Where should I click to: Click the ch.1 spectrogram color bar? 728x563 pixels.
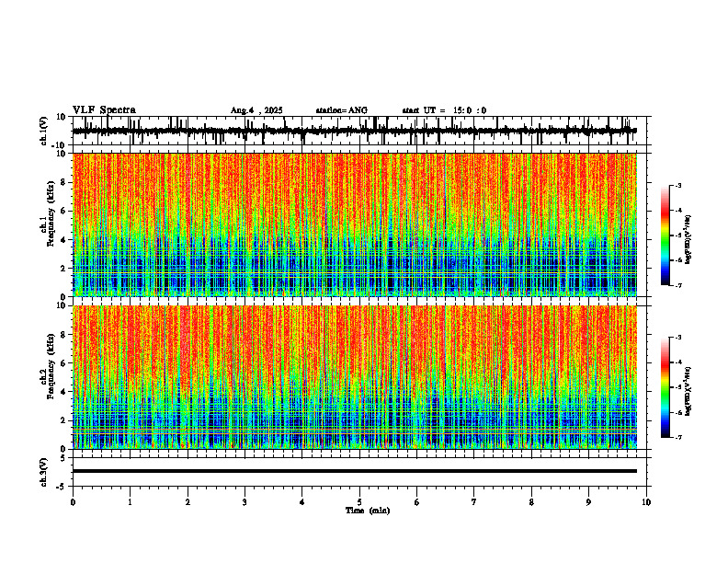(665, 236)
